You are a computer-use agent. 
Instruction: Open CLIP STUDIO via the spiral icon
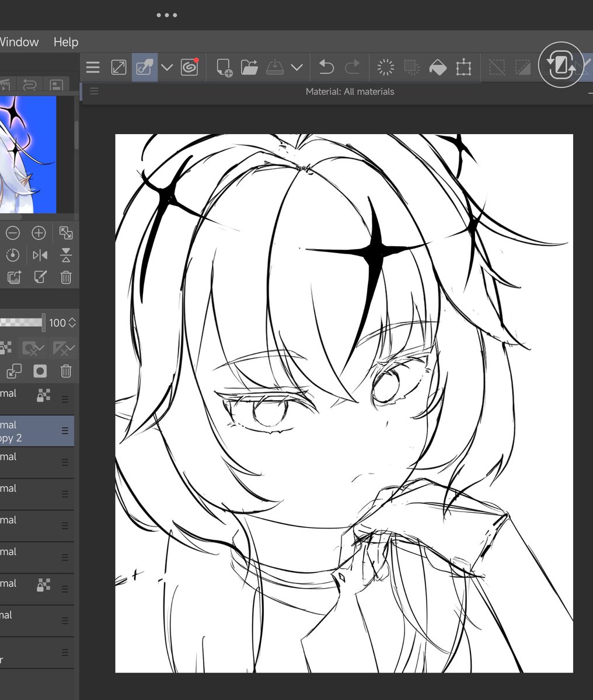pyautogui.click(x=190, y=67)
